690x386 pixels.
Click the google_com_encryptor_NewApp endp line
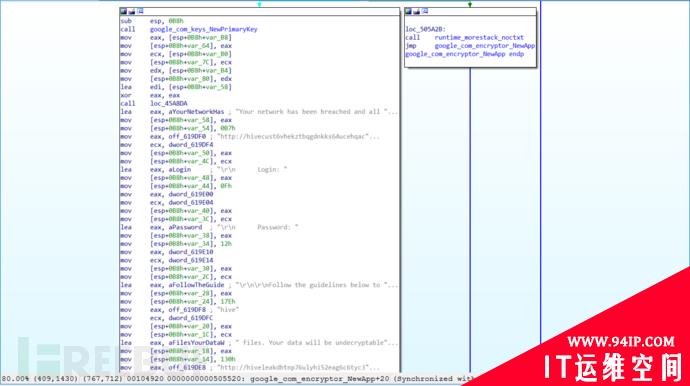[x=465, y=54]
